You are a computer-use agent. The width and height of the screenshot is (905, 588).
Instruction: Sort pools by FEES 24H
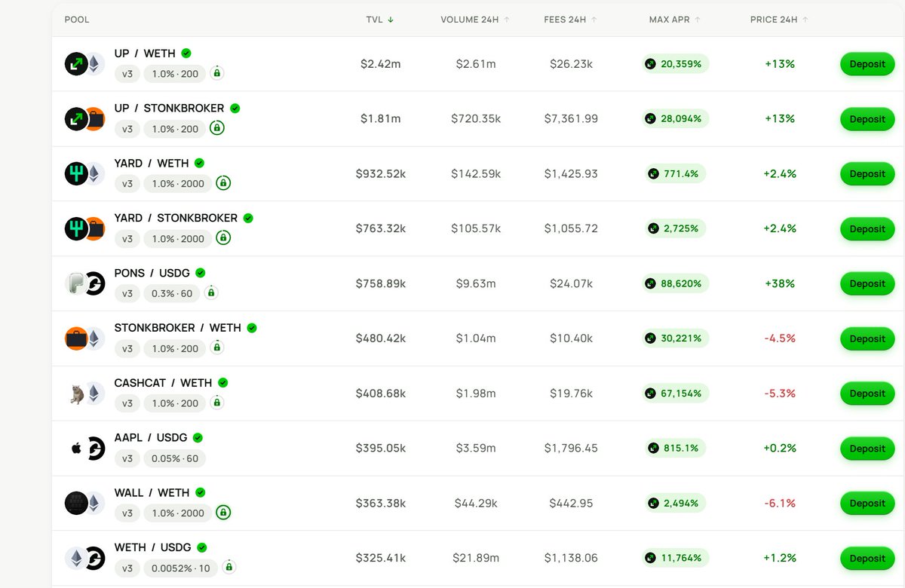click(571, 20)
